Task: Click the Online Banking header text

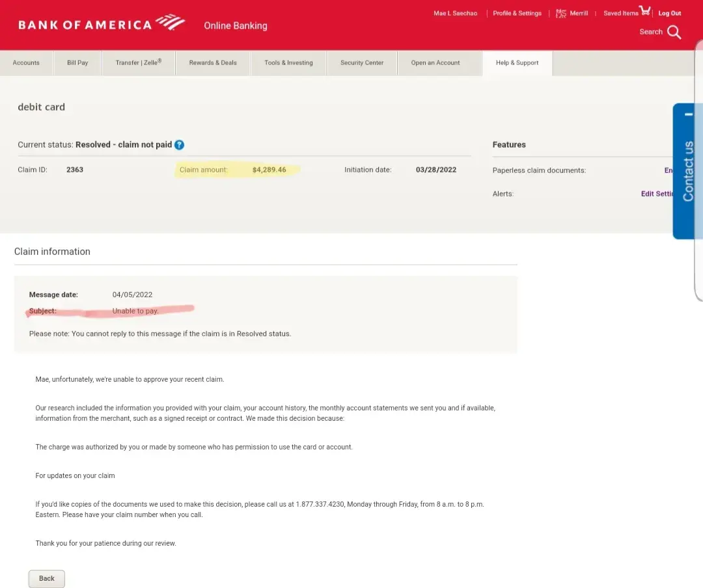Action: (236, 26)
